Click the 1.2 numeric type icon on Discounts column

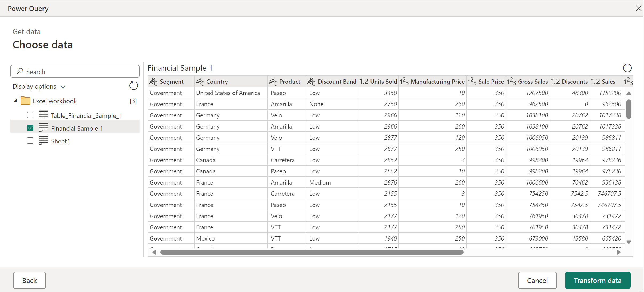tap(556, 82)
